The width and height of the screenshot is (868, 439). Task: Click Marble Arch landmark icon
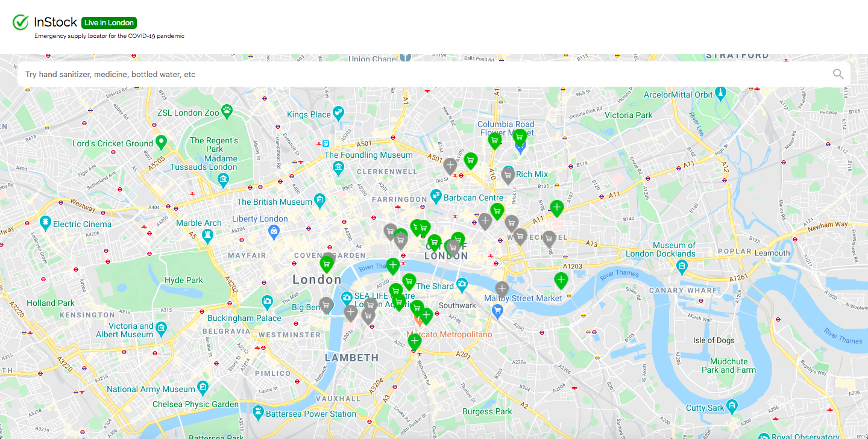click(x=208, y=235)
